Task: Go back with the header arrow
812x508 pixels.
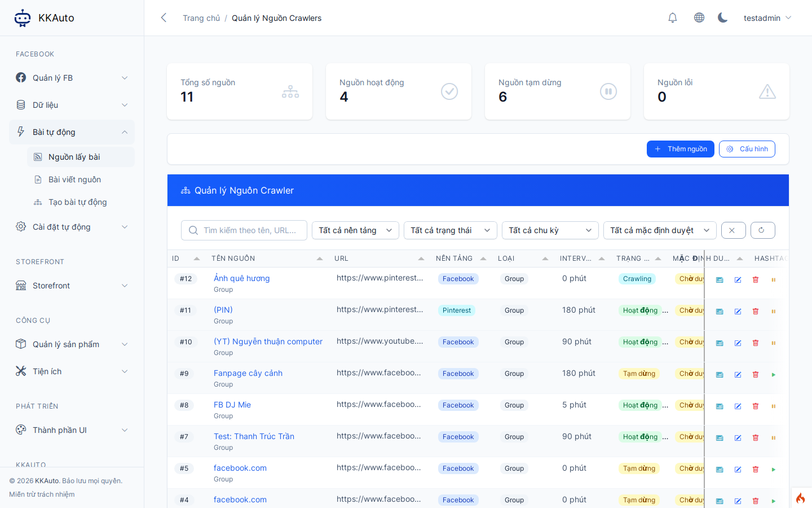Action: pos(164,18)
